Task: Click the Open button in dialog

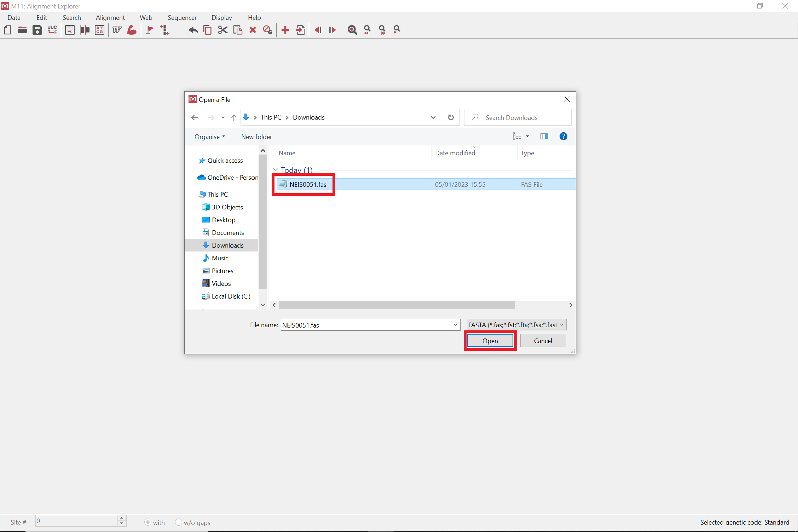Action: (x=490, y=341)
